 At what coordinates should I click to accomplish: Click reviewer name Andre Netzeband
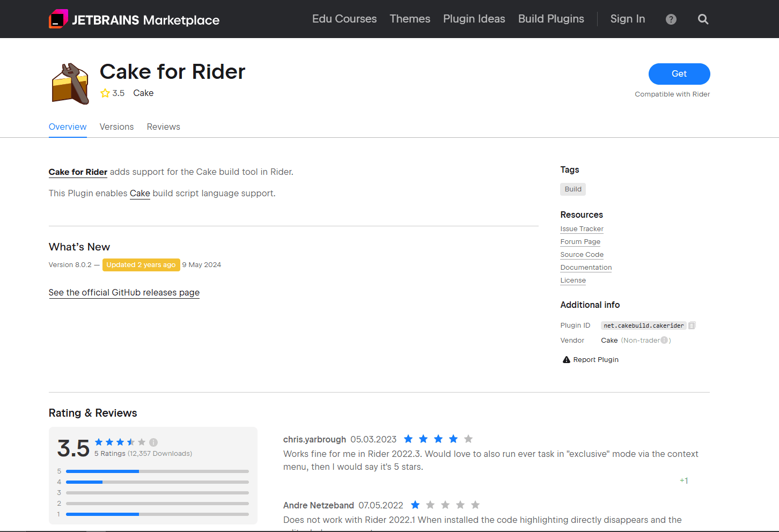(319, 505)
